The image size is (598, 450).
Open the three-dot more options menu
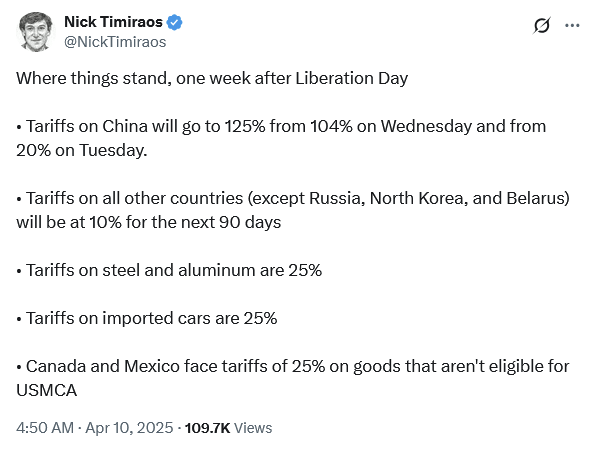(x=572, y=26)
